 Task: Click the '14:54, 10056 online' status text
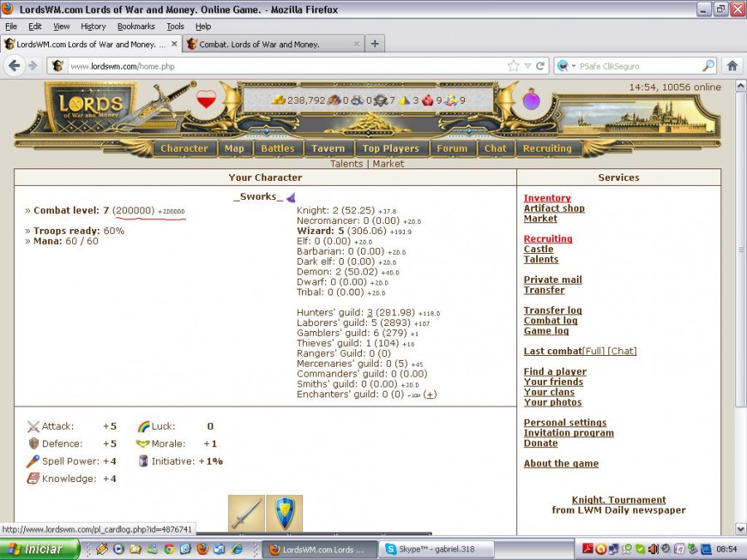pos(675,87)
